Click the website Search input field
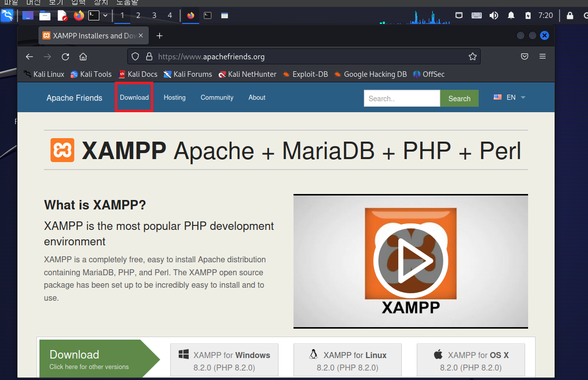Image resolution: width=588 pixels, height=380 pixels. pos(402,98)
